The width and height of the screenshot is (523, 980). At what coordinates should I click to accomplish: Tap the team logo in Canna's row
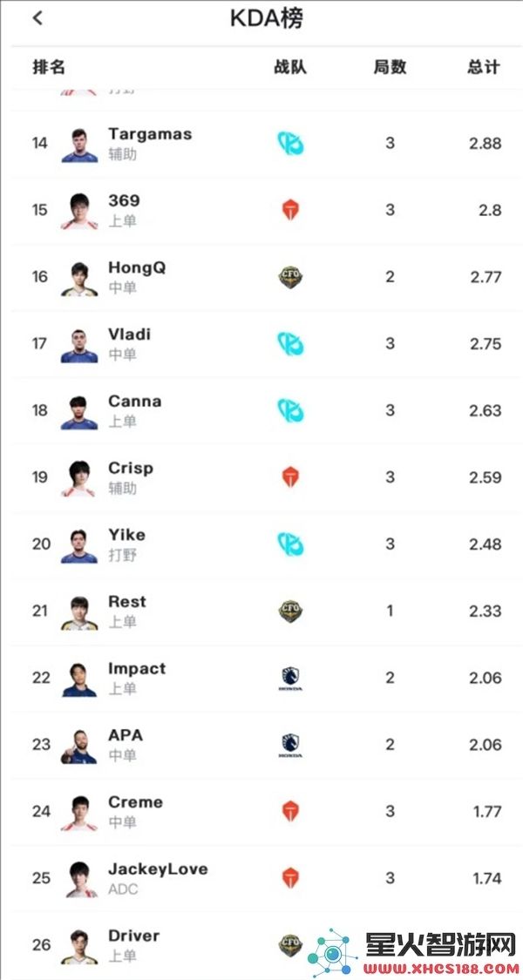pos(291,410)
